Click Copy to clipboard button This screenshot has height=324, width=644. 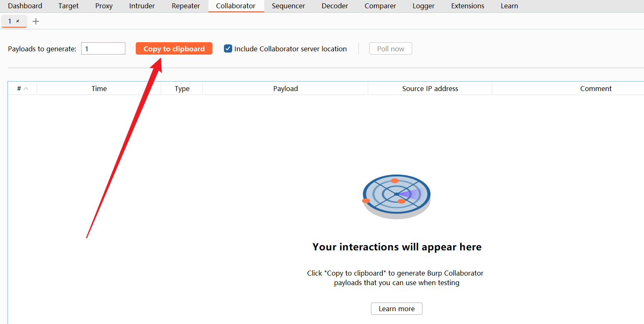174,48
